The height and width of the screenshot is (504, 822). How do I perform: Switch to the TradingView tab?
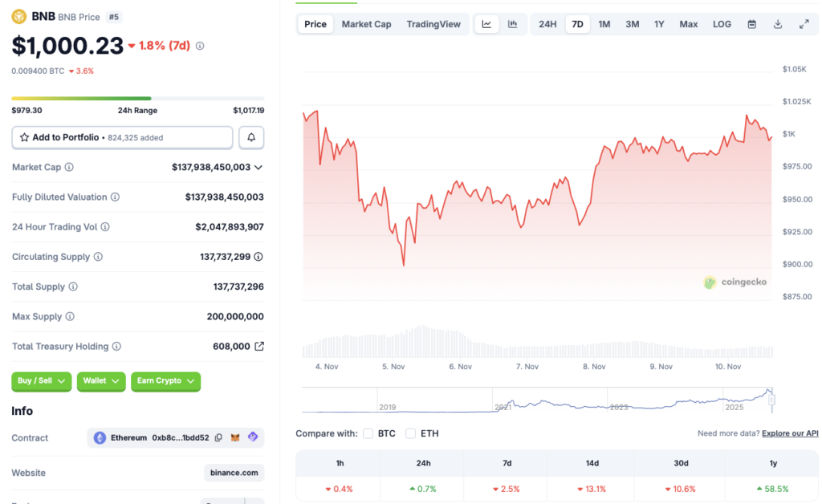433,24
